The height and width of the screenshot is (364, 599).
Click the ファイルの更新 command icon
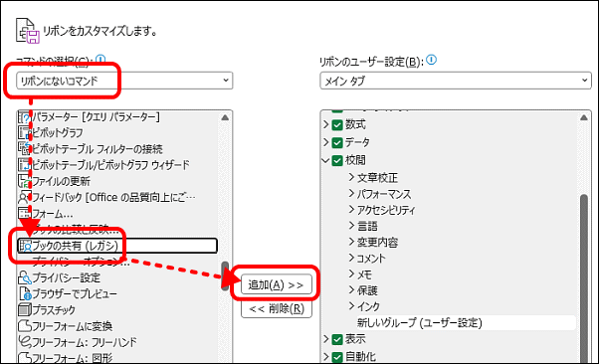click(25, 181)
